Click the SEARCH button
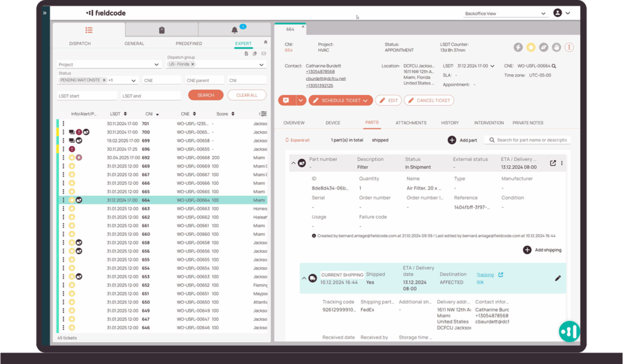The width and height of the screenshot is (623, 364). pyautogui.click(x=206, y=95)
